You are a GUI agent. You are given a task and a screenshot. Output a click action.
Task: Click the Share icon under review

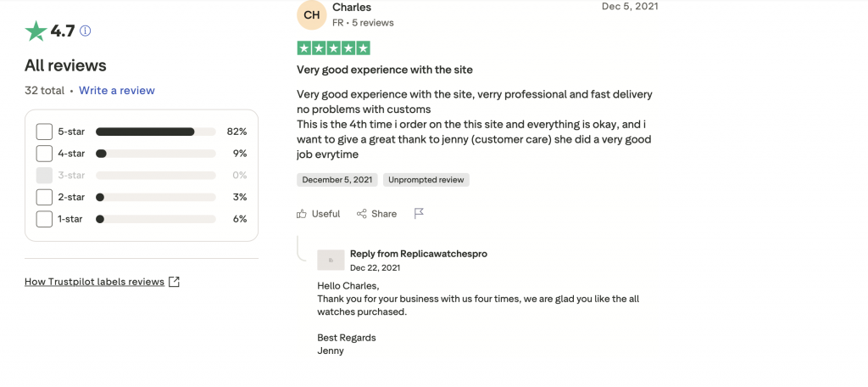point(362,214)
